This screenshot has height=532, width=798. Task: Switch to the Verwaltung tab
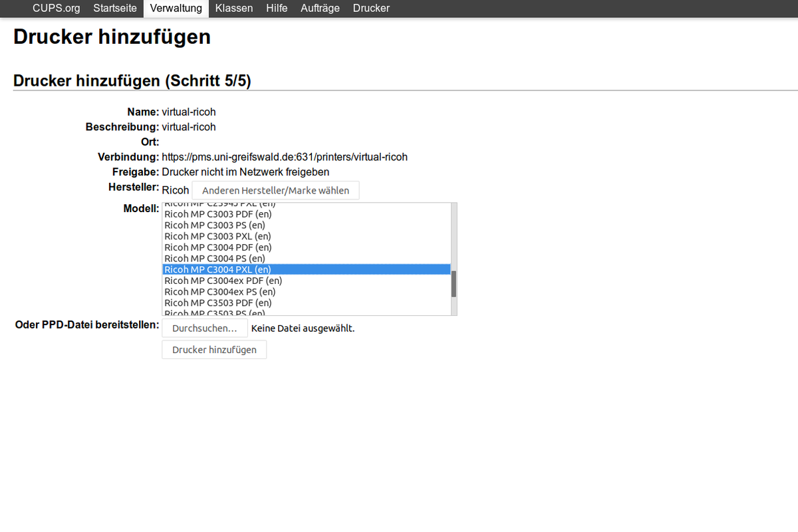click(176, 9)
